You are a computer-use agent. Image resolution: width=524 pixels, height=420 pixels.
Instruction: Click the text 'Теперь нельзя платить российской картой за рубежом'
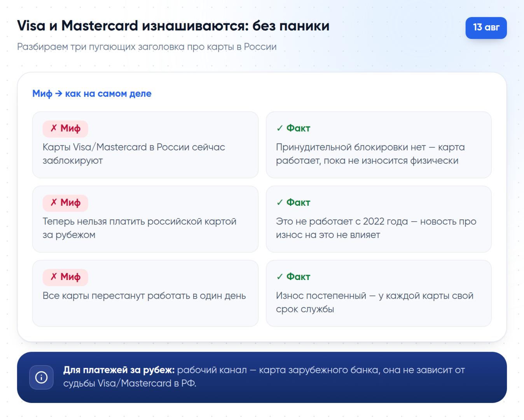(140, 228)
